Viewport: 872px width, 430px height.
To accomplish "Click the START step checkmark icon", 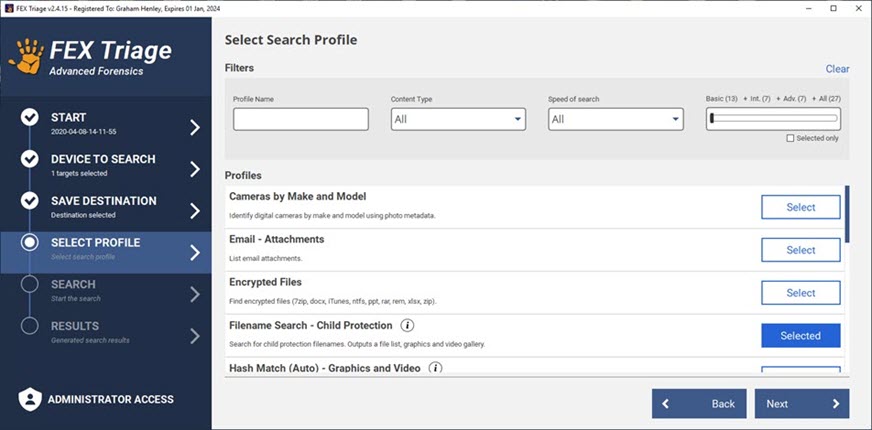I will (x=30, y=118).
